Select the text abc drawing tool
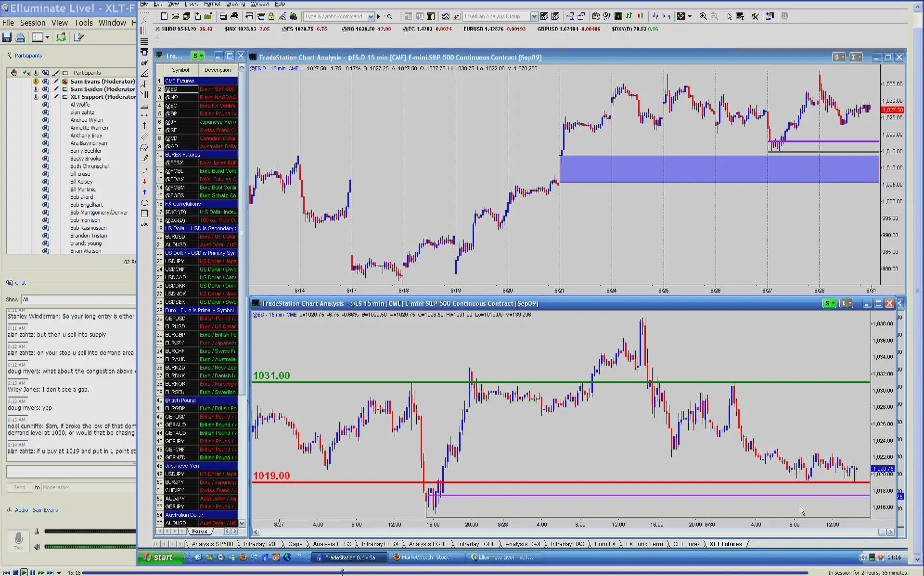The width and height of the screenshot is (924, 576). (144, 224)
